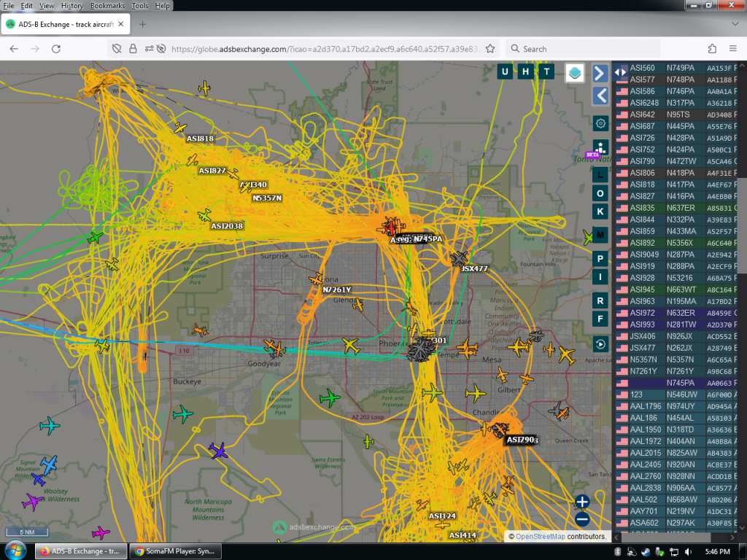Toggle the O map option
This screenshot has height=560, width=747.
click(600, 193)
